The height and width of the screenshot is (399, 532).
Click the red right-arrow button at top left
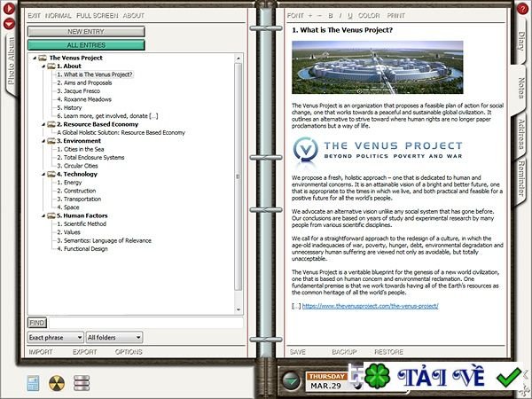(x=9, y=8)
